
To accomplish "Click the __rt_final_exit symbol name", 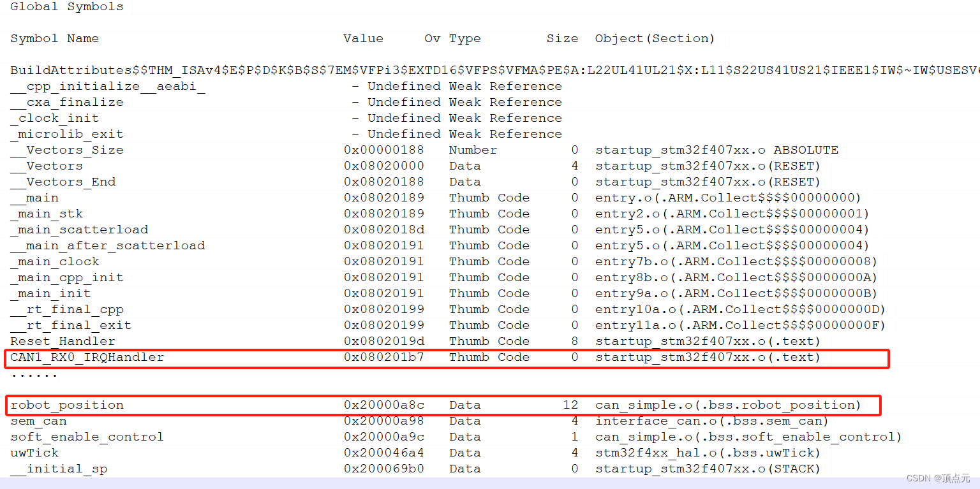I will click(x=71, y=325).
